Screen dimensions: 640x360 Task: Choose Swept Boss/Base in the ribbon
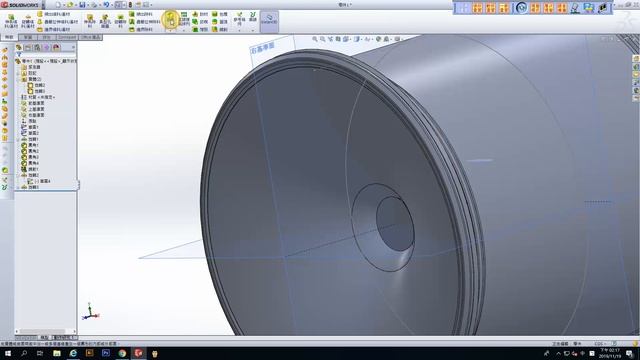coord(54,14)
